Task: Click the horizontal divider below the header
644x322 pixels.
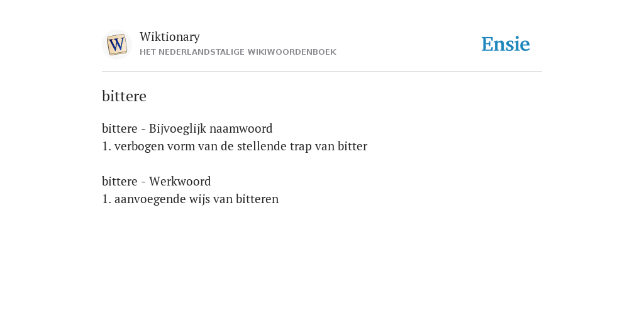Action: pyautogui.click(x=322, y=72)
